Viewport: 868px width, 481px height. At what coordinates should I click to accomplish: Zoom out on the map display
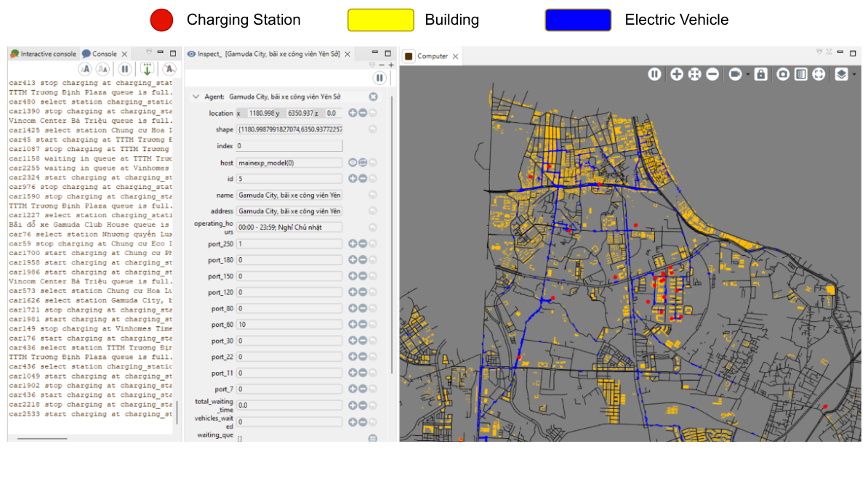pos(712,74)
